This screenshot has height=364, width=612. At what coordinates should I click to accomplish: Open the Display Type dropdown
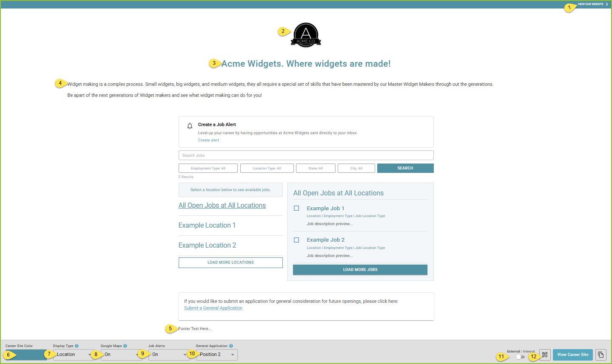(74, 355)
